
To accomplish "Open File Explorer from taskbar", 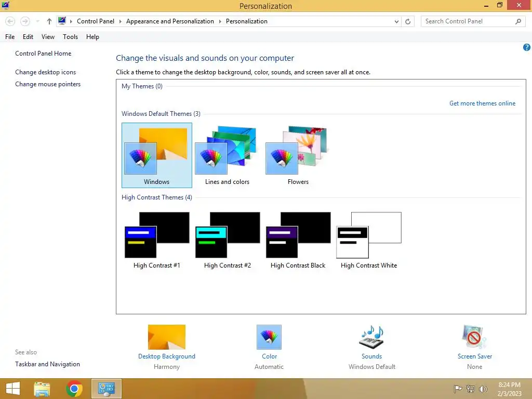I will coord(42,389).
